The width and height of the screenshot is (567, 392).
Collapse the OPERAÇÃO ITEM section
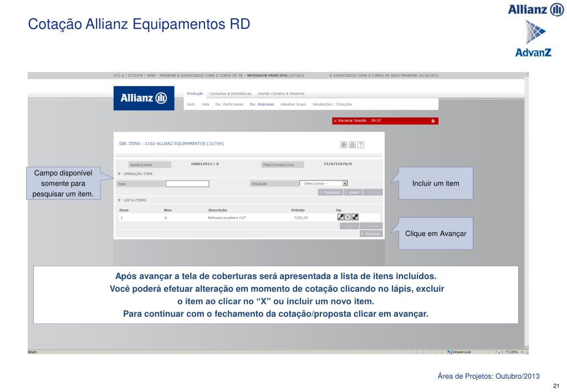pyautogui.click(x=119, y=174)
